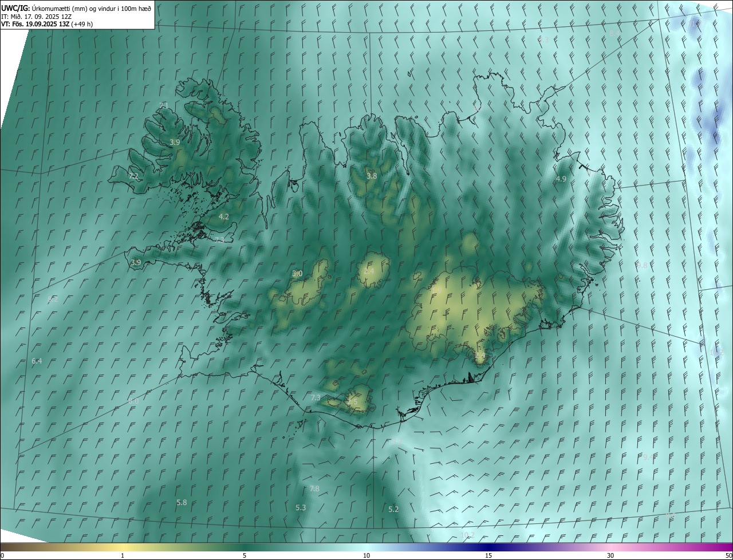This screenshot has width=733, height=560.
Task: Click the '0' tick on the colour scale
Action: (2, 555)
